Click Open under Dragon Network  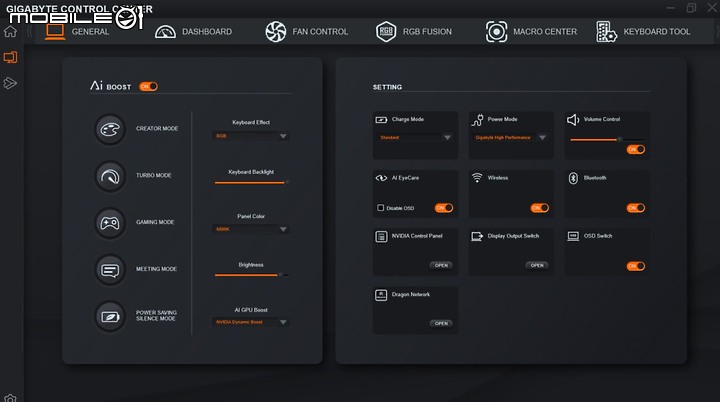click(x=441, y=323)
